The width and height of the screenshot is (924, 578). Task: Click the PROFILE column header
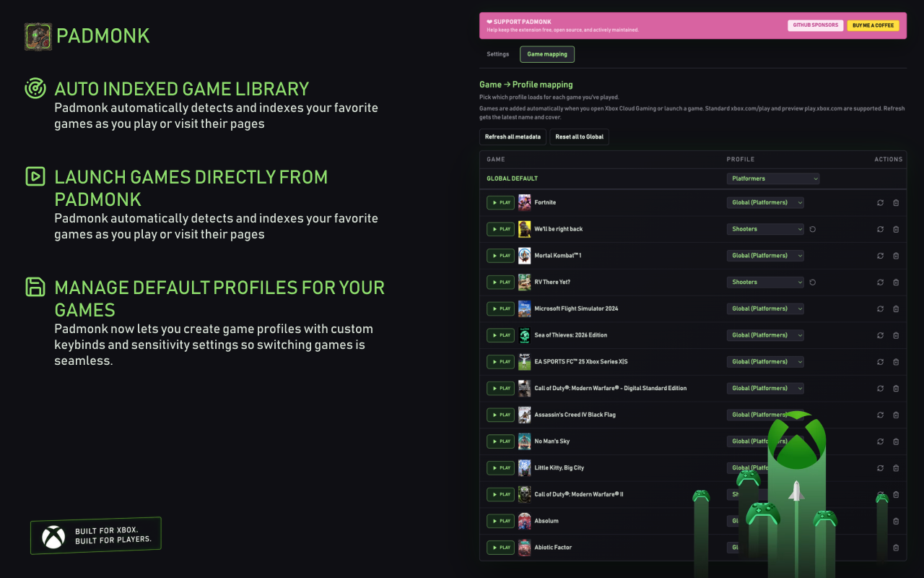tap(741, 160)
